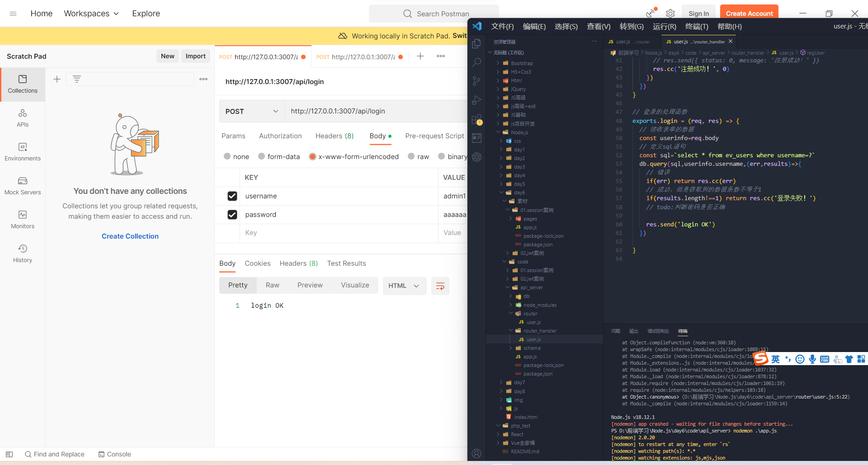Open Sogou IME toolbox grid icon
This screenshot has height=465, width=868.
point(861,359)
